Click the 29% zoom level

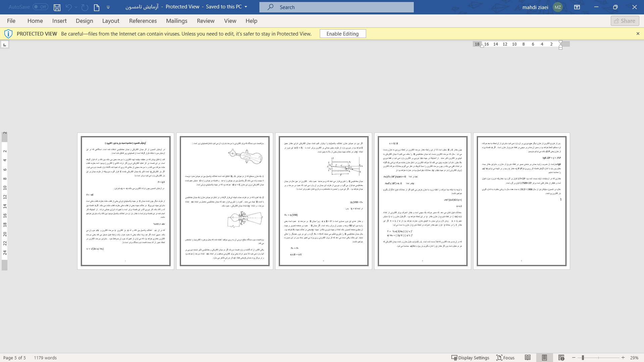634,358
